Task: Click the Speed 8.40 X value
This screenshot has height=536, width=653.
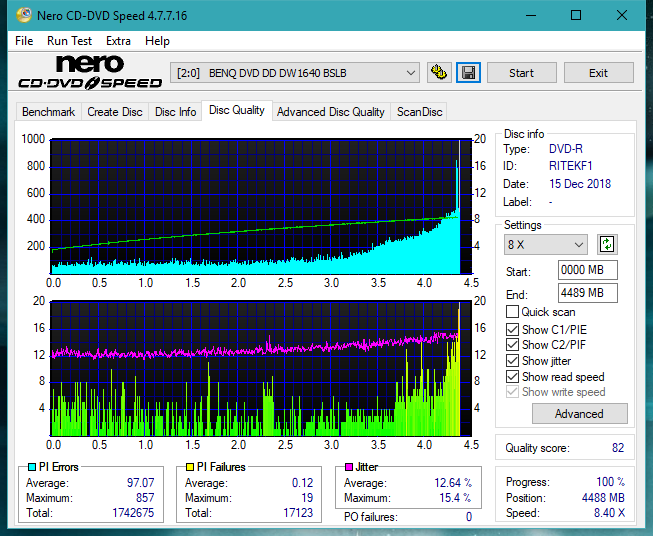Action: click(609, 513)
